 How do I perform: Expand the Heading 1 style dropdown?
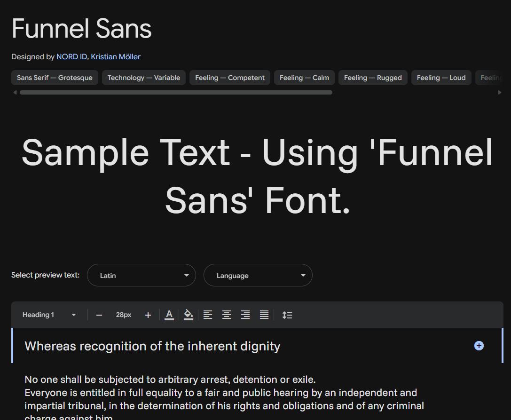click(49, 315)
